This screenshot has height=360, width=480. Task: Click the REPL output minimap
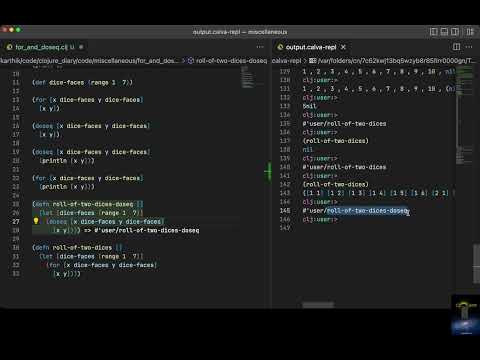click(465, 115)
